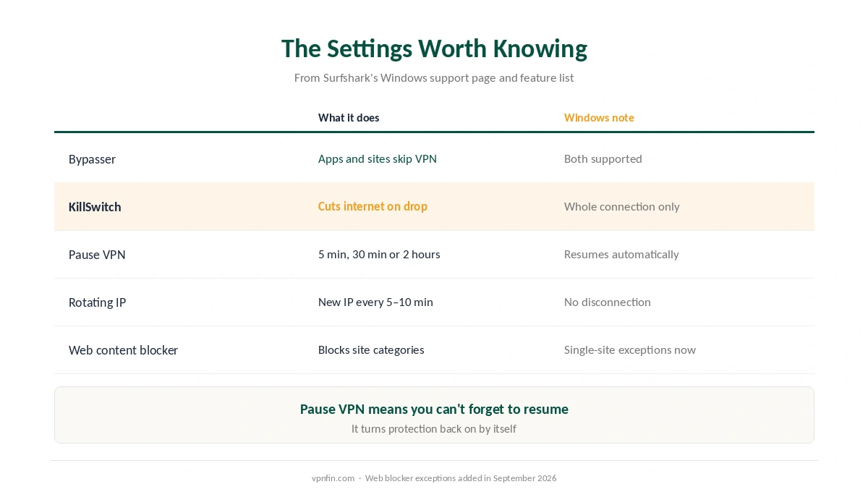This screenshot has width=868, height=492.
Task: Select the Rotating IP row label
Action: [x=97, y=302]
